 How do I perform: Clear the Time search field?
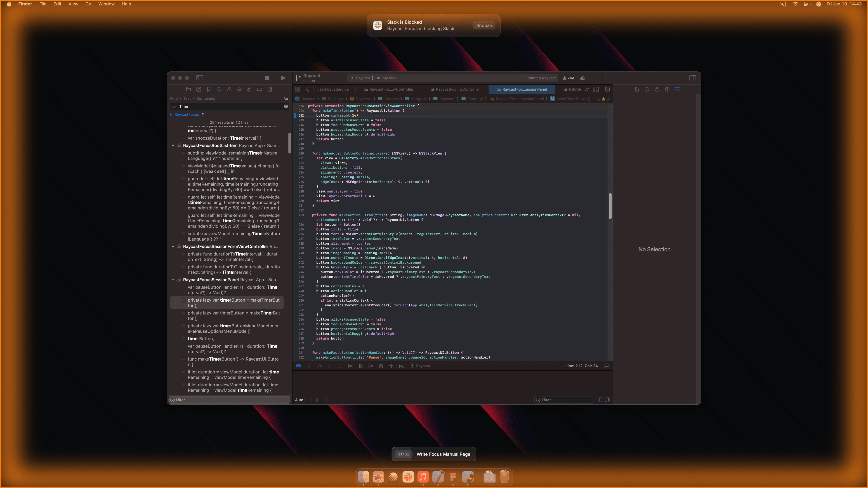[x=286, y=106]
